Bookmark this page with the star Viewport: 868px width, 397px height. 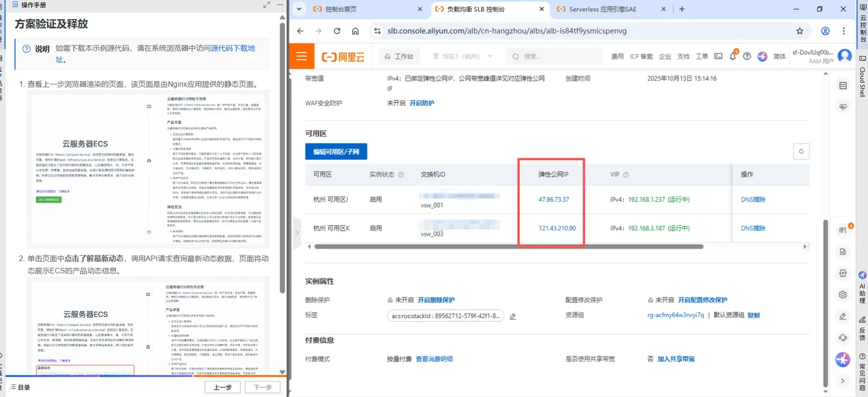point(800,30)
